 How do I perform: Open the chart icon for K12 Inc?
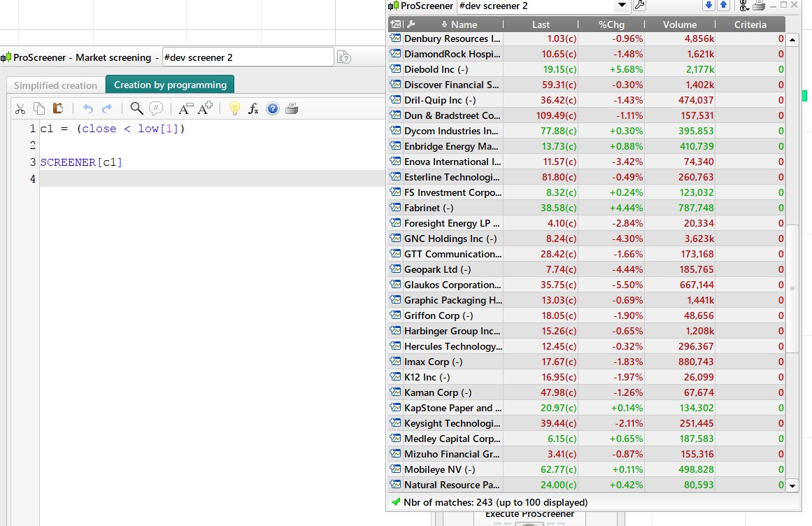396,376
